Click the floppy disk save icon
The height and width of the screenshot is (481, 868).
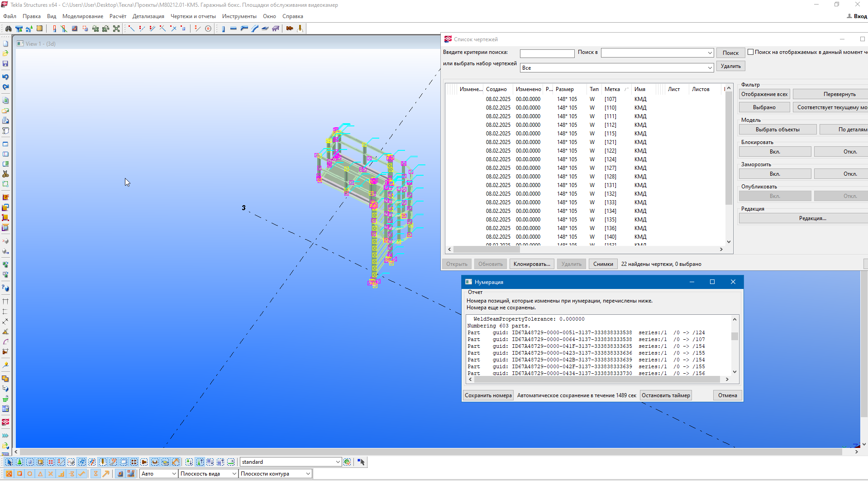(x=5, y=64)
